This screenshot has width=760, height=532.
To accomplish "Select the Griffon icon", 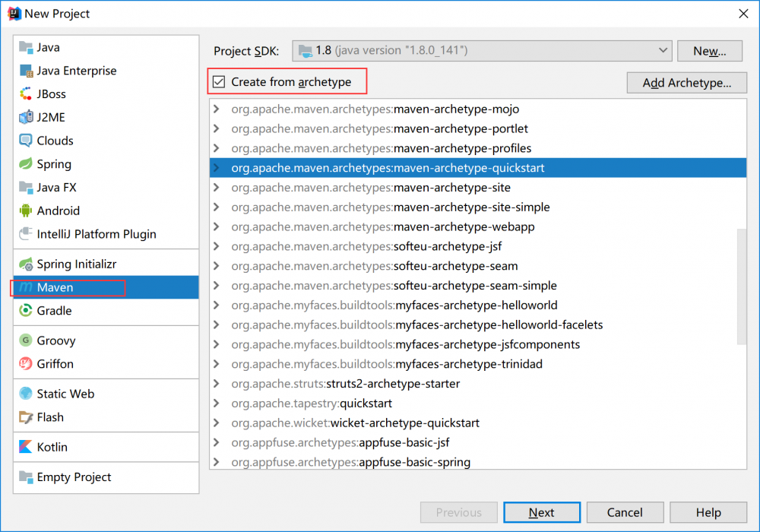I will click(x=26, y=364).
